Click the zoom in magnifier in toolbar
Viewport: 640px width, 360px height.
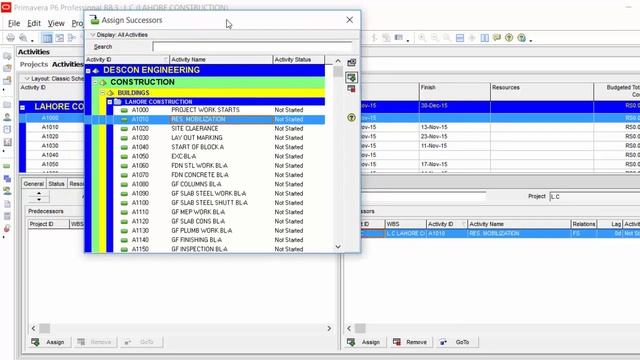coord(422,38)
